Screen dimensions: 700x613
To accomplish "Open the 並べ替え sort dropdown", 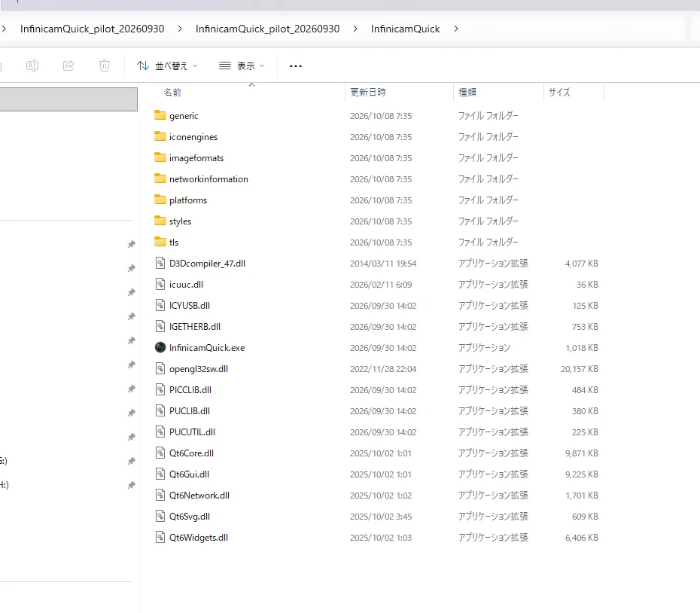I will [x=167, y=66].
